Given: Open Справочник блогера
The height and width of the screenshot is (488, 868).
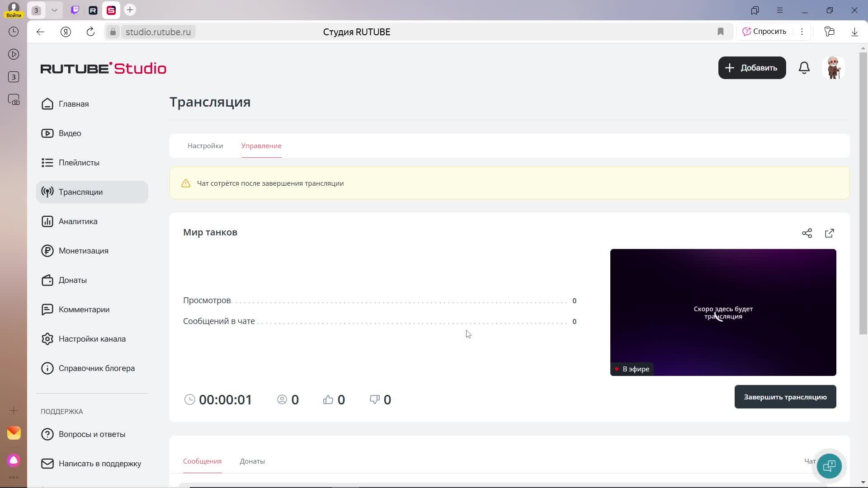Looking at the screenshot, I should 92,368.
